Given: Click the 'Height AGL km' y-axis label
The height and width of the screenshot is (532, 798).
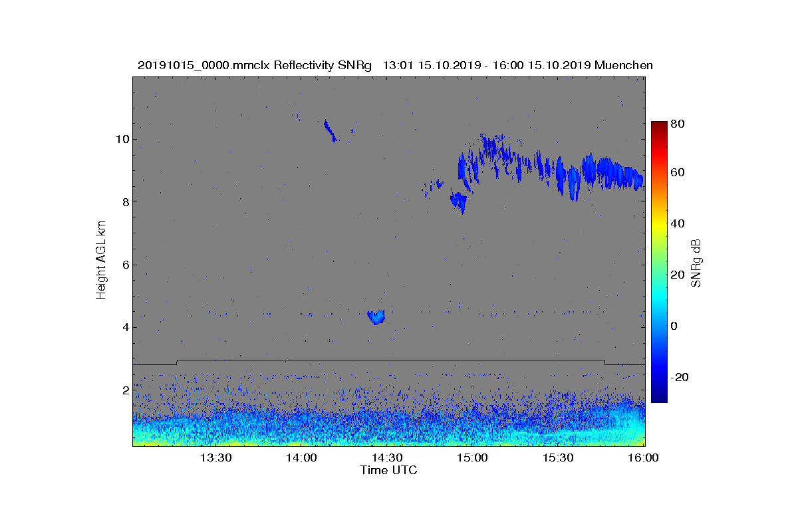Looking at the screenshot, I should pyautogui.click(x=101, y=261).
